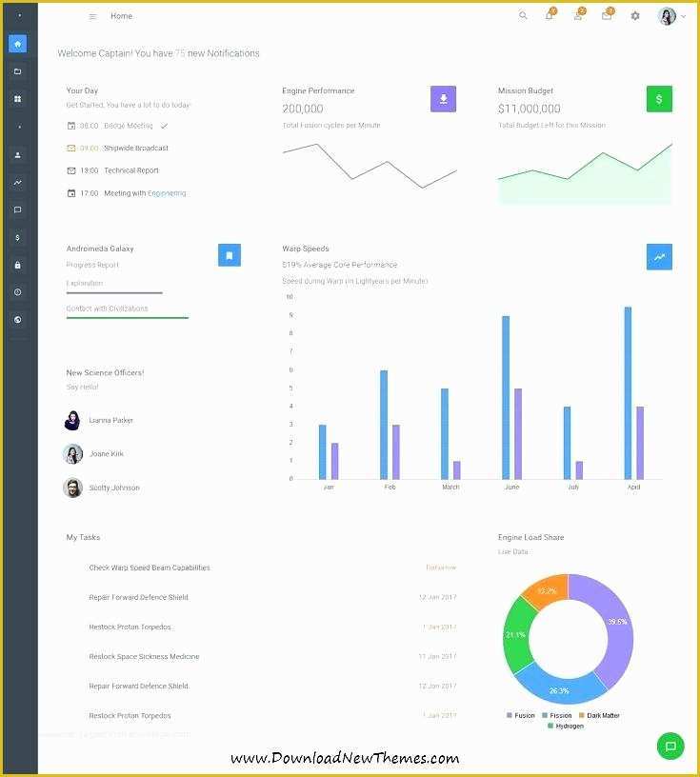Screen dimensions: 700x777
Task: Toggle the checkmark on Bridge Meeting
Action: [x=164, y=126]
